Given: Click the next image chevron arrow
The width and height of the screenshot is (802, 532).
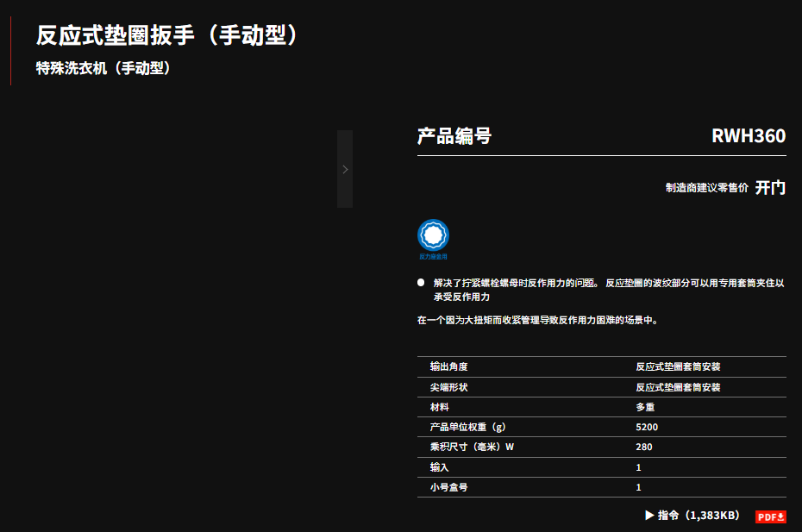Looking at the screenshot, I should (x=345, y=169).
